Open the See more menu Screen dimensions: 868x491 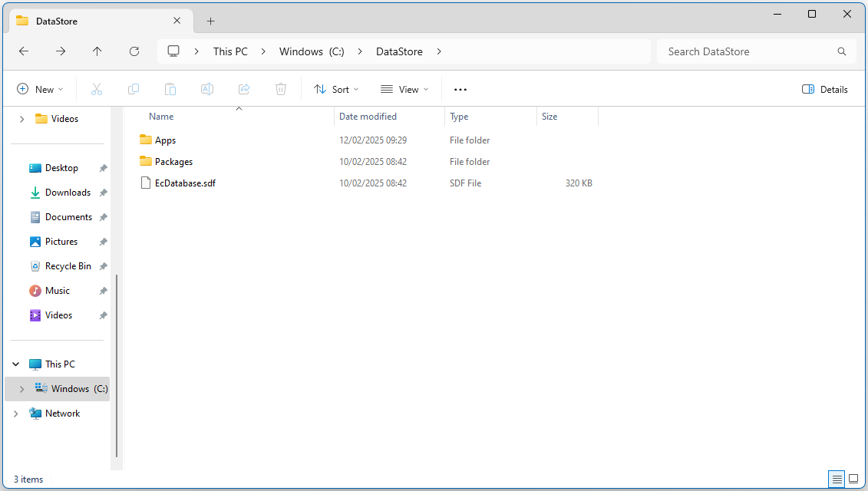coord(460,89)
